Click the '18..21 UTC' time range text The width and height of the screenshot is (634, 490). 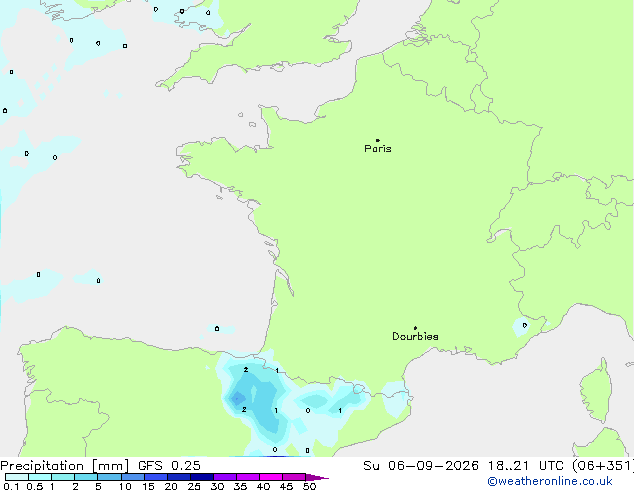(x=526, y=466)
